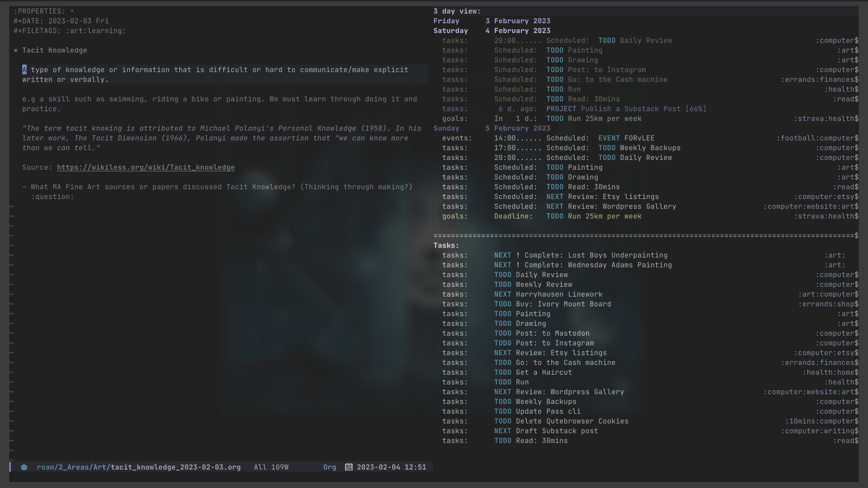The width and height of the screenshot is (868, 488).
Task: Click the :question: tag in the note
Action: pyautogui.click(x=52, y=197)
